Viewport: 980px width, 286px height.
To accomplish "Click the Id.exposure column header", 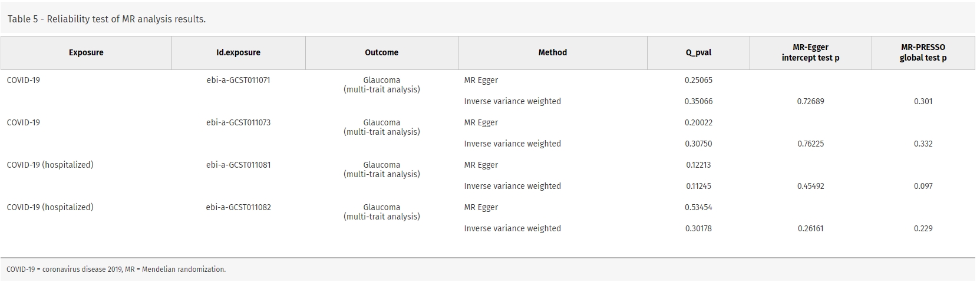I will coord(238,52).
